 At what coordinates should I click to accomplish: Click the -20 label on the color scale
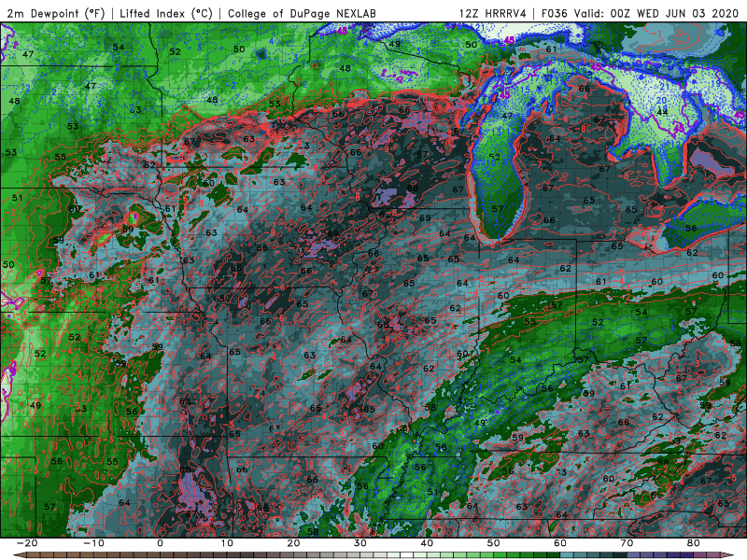(27, 543)
